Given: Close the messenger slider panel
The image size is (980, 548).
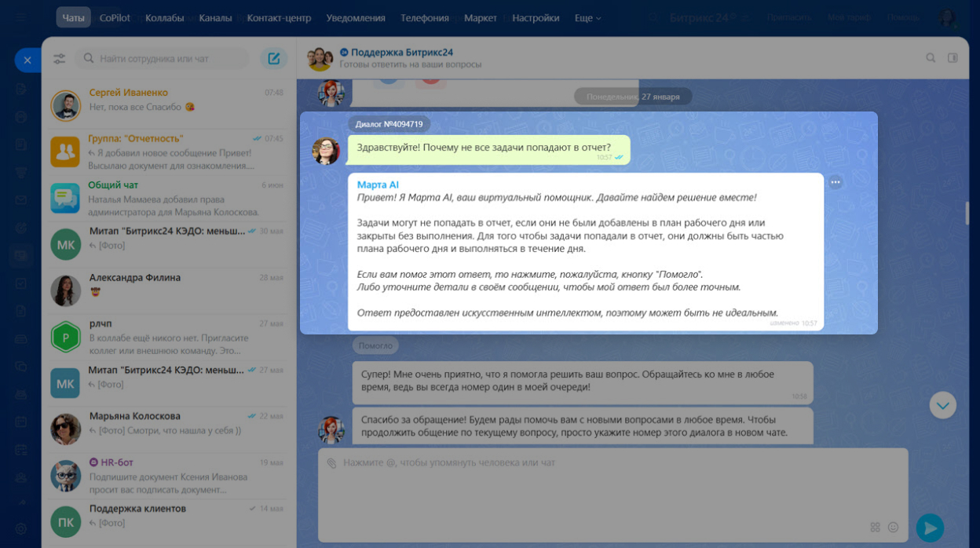Looking at the screenshot, I should pyautogui.click(x=27, y=60).
